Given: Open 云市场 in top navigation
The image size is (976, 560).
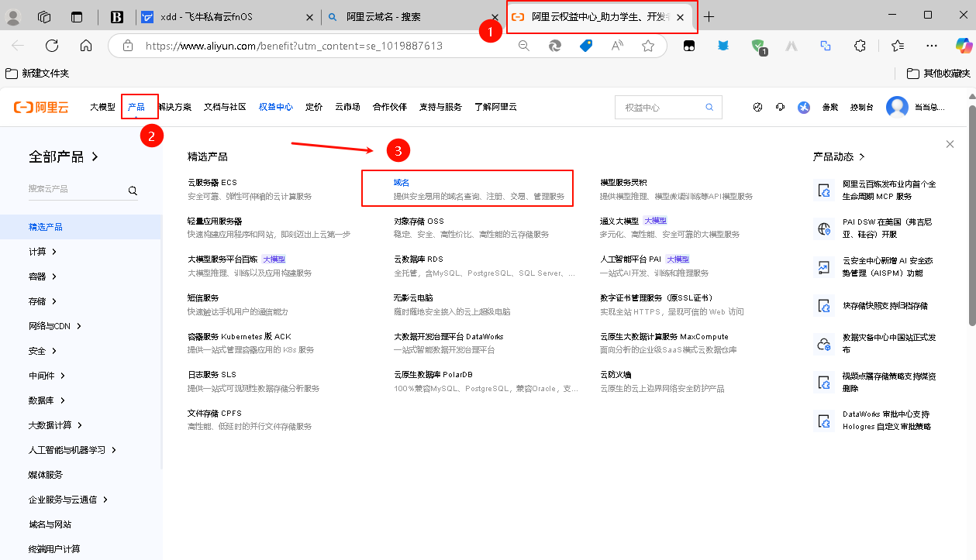Looking at the screenshot, I should [347, 107].
